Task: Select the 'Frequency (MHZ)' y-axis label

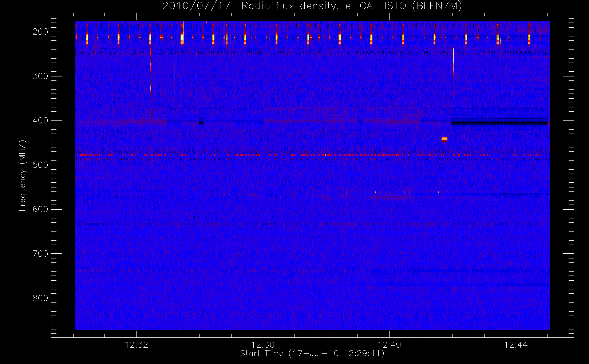Action: (23, 175)
